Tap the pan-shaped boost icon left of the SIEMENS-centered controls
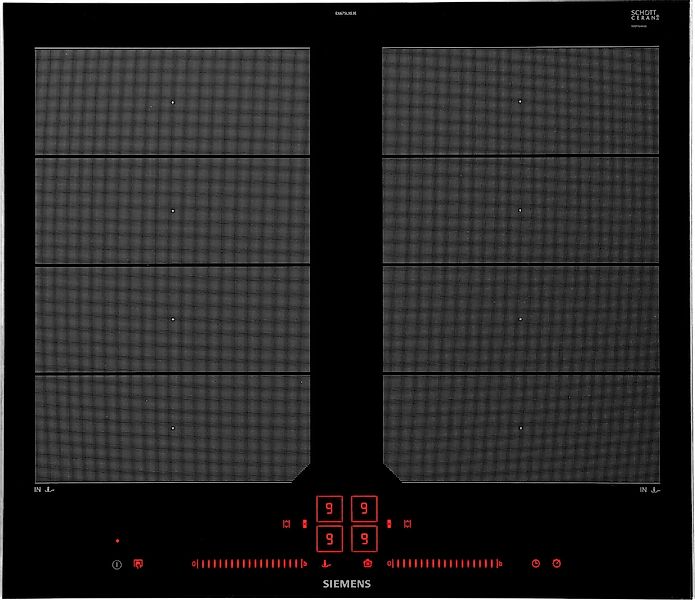This screenshot has height=600, width=695. coord(326,563)
